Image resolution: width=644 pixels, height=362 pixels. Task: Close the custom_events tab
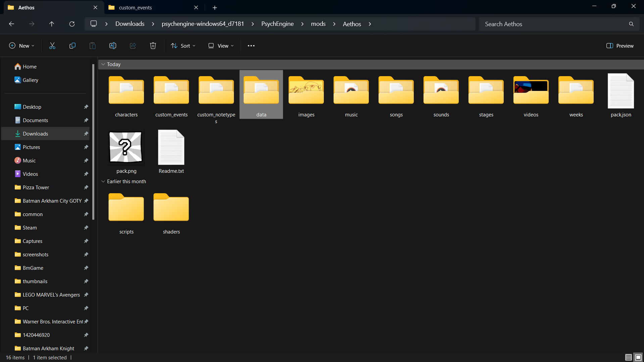click(x=196, y=7)
